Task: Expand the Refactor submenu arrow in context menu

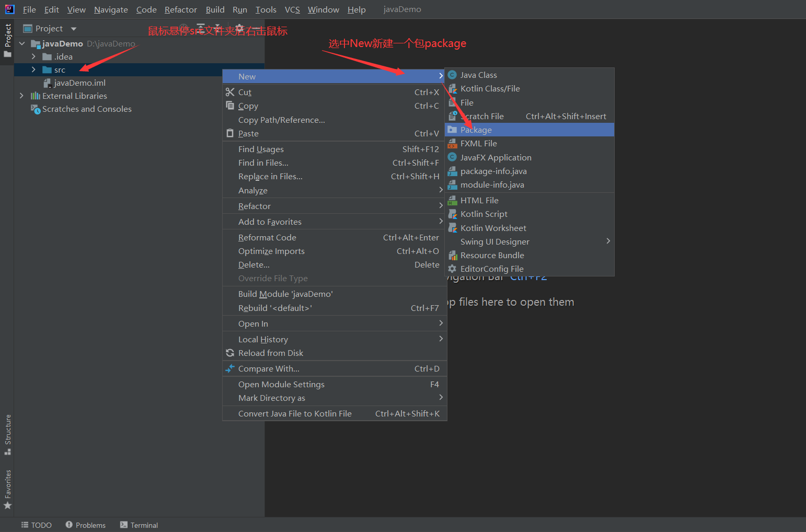Action: coord(441,205)
